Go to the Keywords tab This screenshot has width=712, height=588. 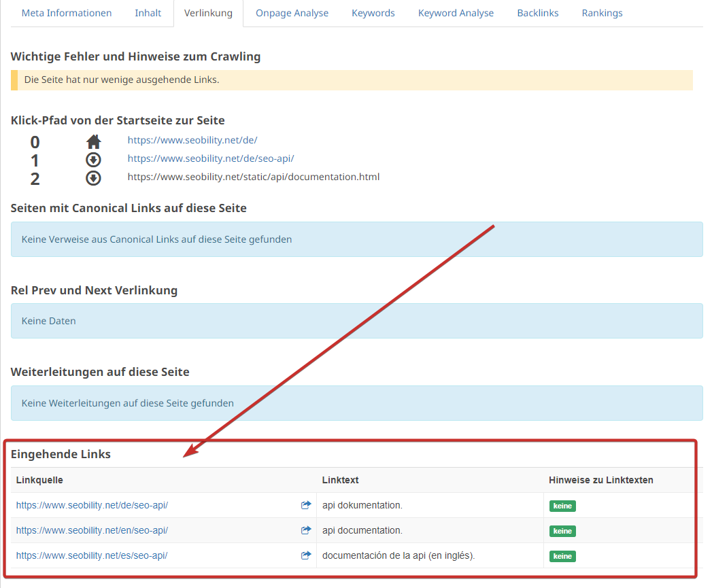click(x=373, y=13)
